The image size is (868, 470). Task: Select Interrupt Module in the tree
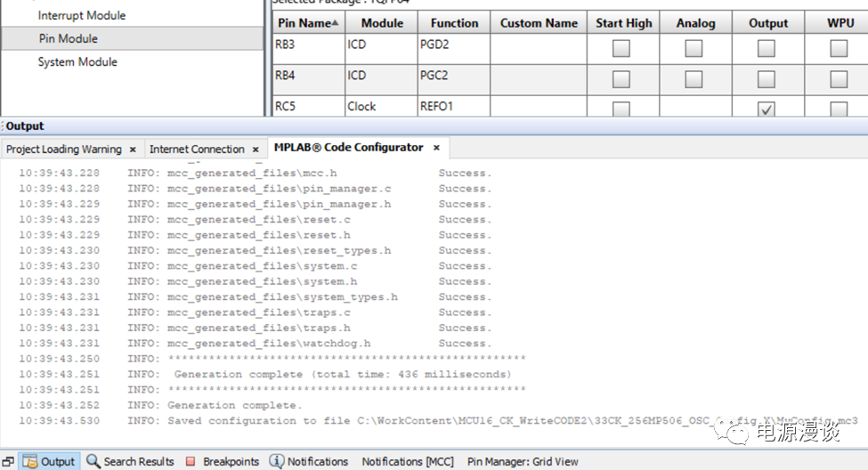click(81, 15)
